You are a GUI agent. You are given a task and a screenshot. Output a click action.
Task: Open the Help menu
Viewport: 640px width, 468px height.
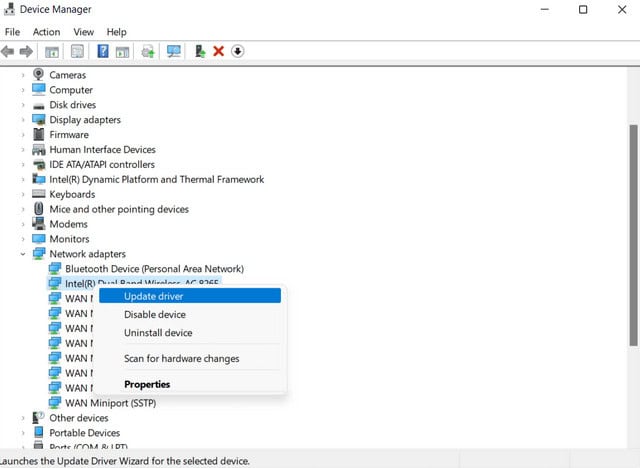(117, 32)
